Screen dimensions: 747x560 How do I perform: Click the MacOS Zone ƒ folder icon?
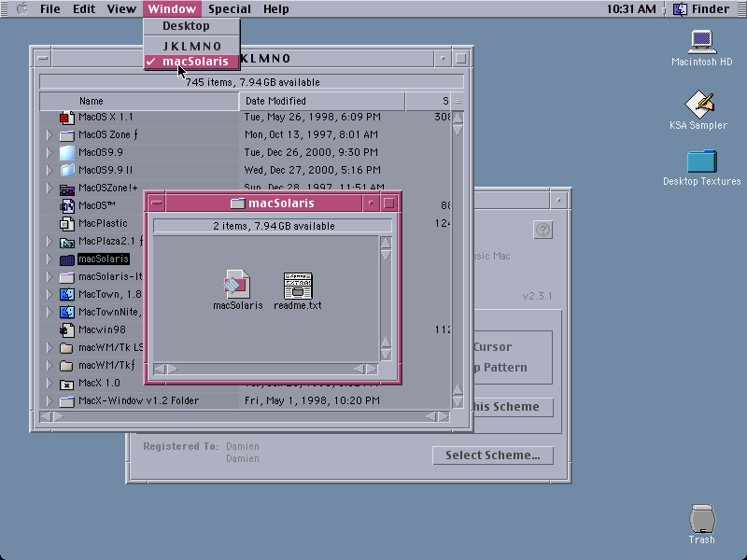(66, 135)
